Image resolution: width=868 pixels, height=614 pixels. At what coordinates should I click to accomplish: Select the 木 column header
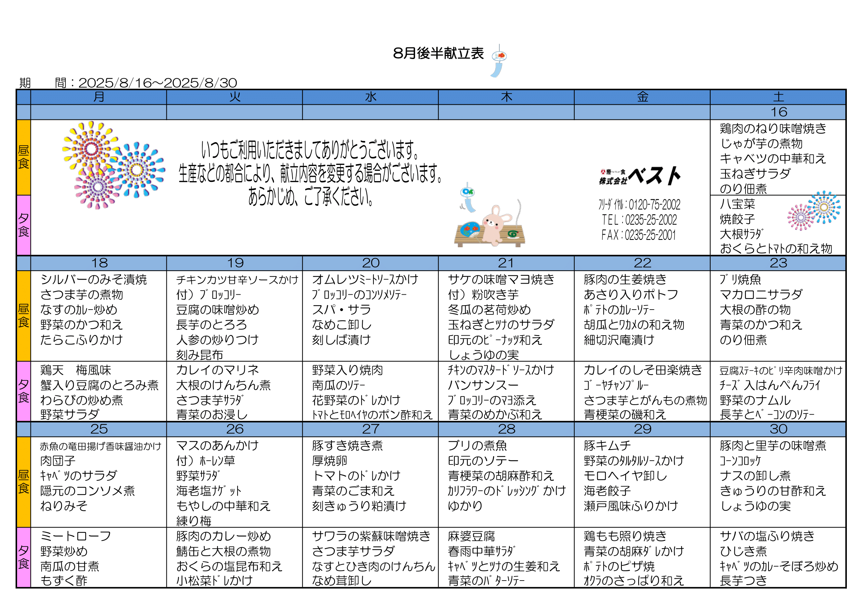point(506,97)
